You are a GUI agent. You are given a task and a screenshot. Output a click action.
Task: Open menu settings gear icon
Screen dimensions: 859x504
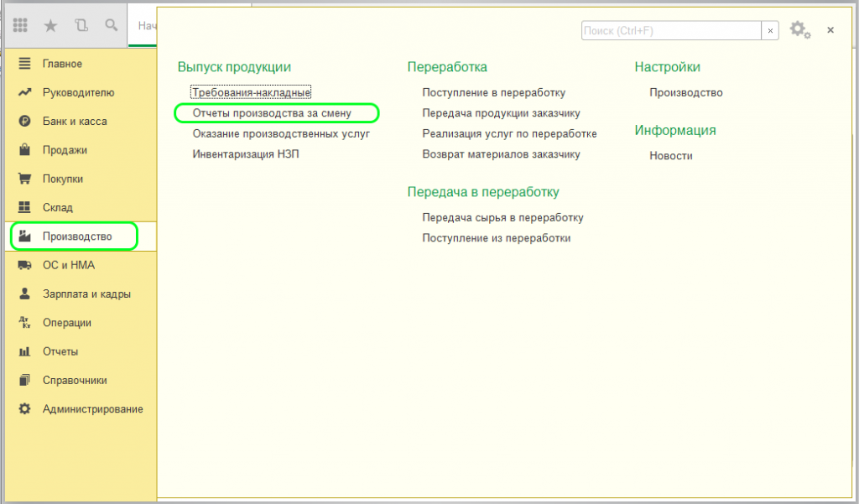[799, 30]
